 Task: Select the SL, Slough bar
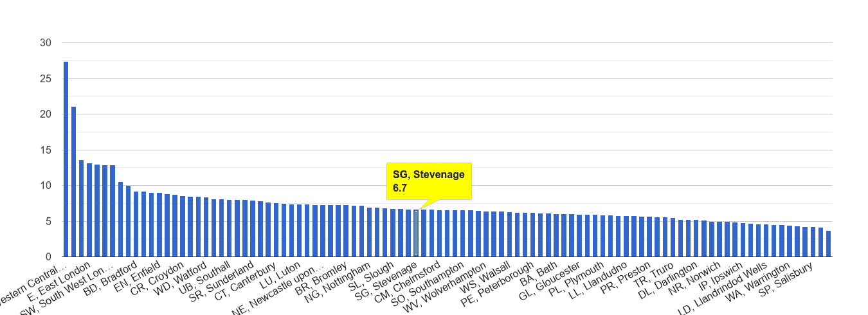[393, 233]
